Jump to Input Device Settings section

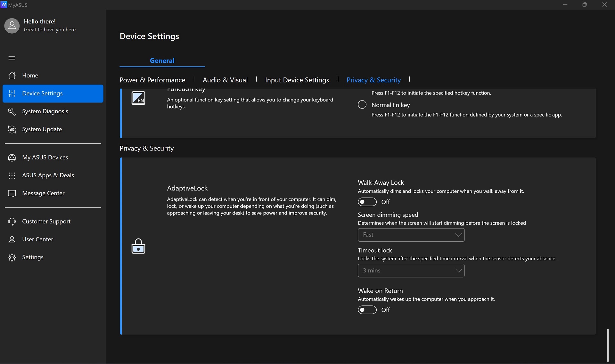297,80
